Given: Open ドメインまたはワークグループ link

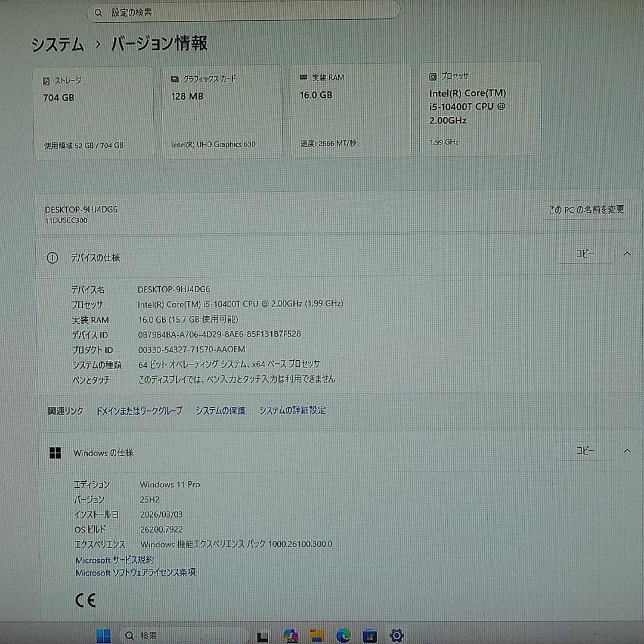Looking at the screenshot, I should 139,411.
